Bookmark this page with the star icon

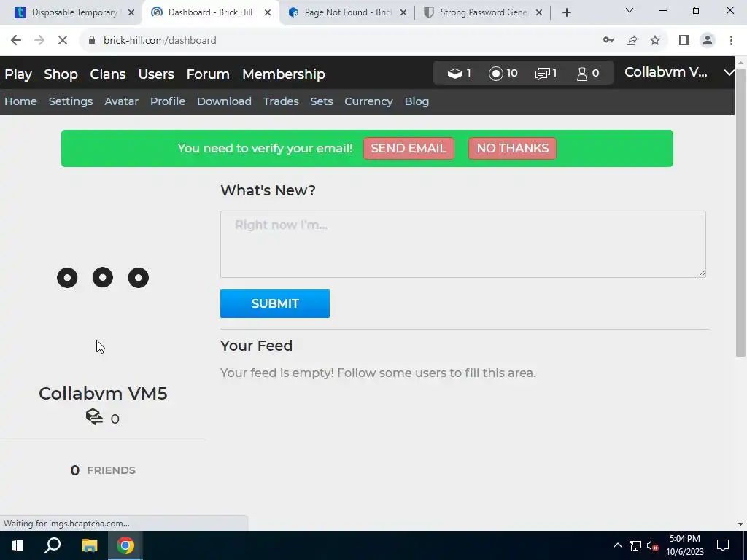(655, 41)
